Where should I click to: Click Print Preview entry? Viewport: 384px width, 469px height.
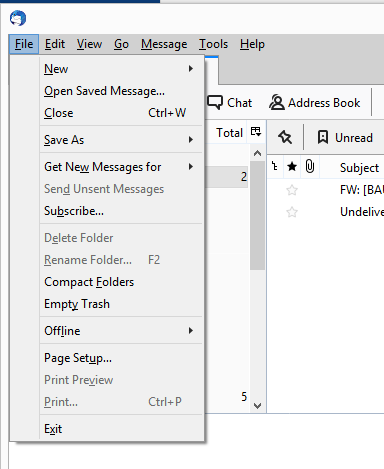click(121, 380)
